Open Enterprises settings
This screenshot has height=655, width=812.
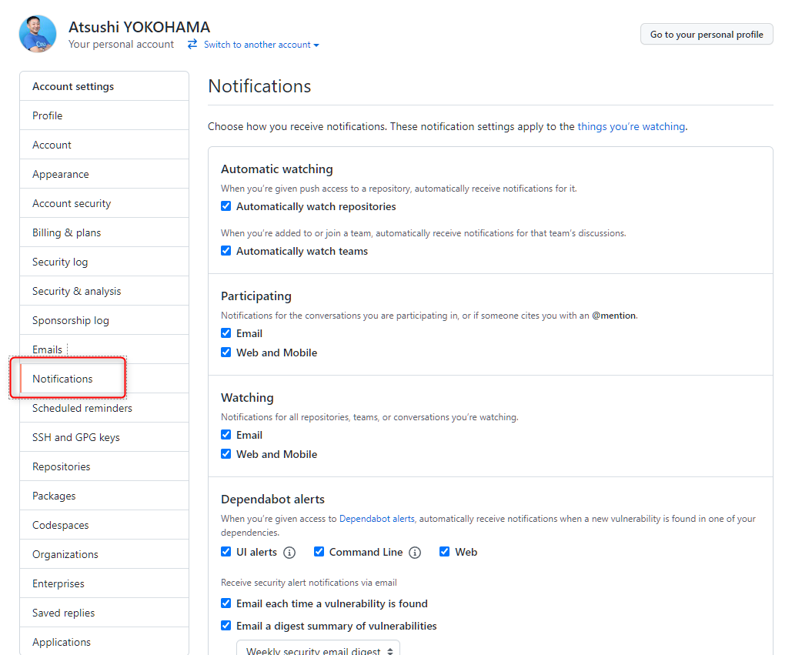point(104,583)
